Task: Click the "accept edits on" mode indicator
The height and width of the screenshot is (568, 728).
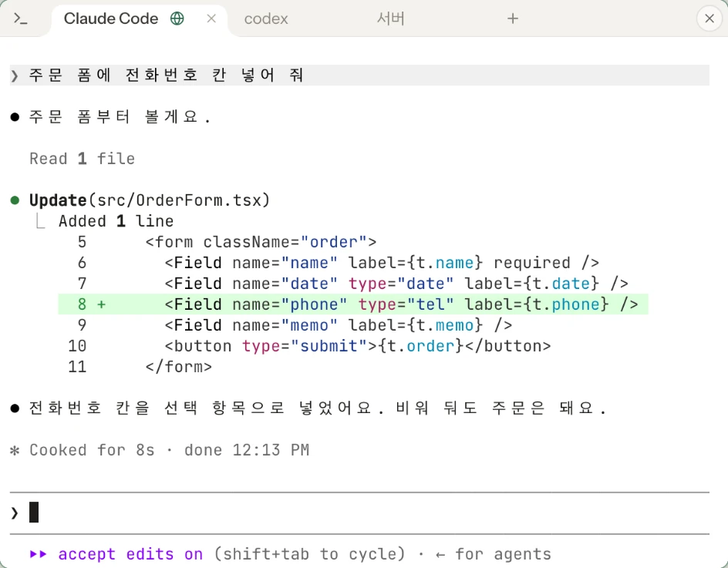Action: pyautogui.click(x=130, y=554)
